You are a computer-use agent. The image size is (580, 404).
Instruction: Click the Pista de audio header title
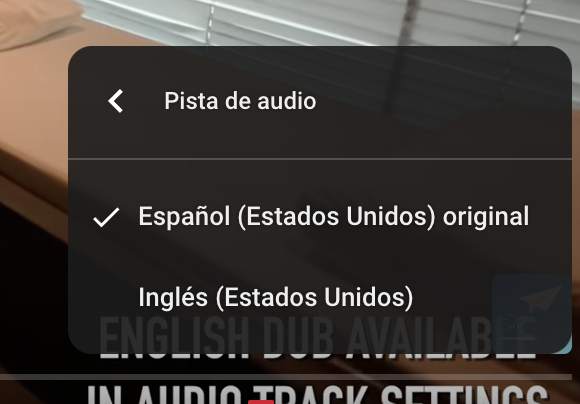(x=240, y=101)
